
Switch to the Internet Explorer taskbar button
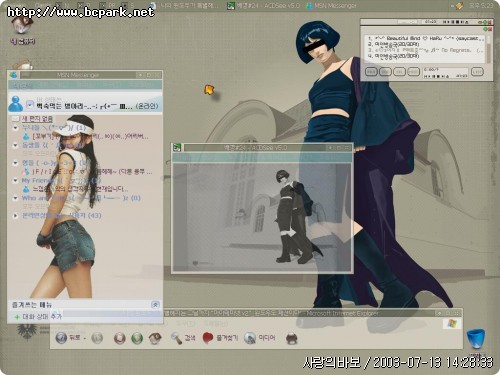184,6
